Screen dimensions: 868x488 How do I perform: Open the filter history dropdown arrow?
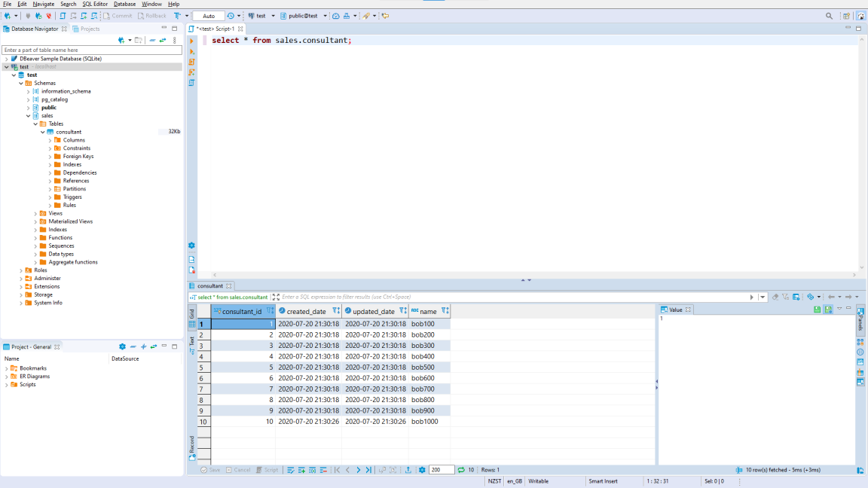(763, 297)
